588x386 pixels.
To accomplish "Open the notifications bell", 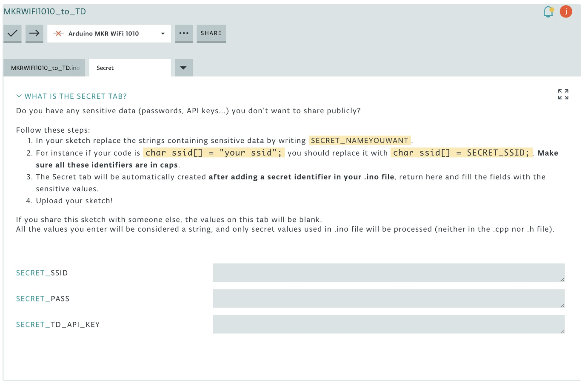I will [548, 12].
